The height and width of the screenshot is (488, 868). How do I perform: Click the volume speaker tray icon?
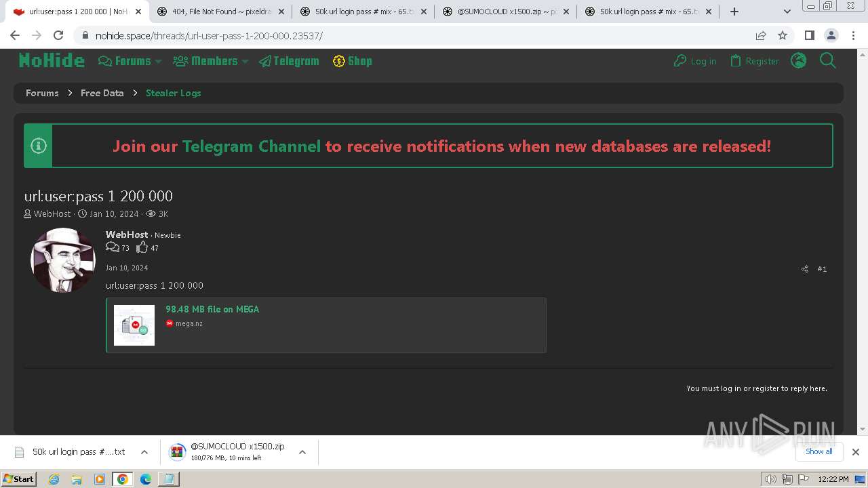pos(771,479)
